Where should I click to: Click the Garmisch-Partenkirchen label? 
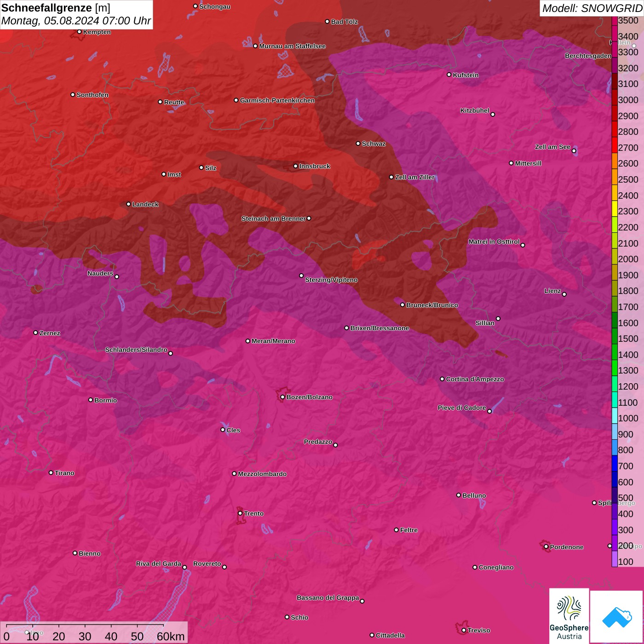(x=277, y=100)
